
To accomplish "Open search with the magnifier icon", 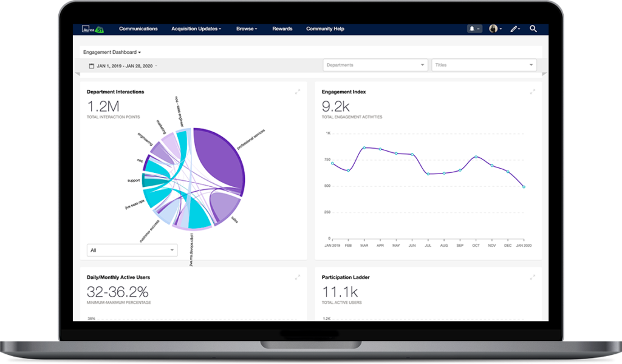I will (533, 29).
